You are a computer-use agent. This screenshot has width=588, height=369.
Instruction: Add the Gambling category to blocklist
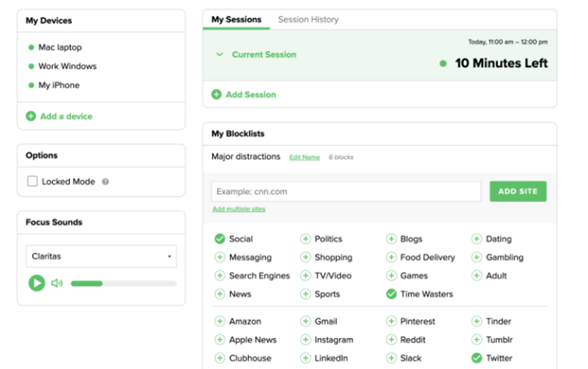point(477,257)
